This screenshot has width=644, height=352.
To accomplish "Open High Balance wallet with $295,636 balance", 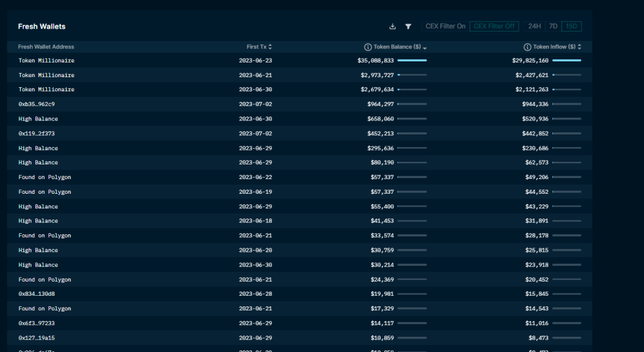I will tap(38, 148).
